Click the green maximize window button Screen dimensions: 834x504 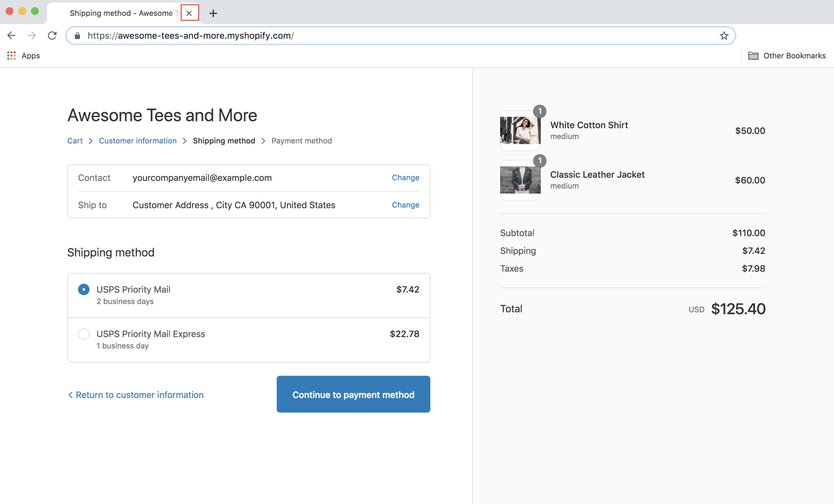point(35,11)
